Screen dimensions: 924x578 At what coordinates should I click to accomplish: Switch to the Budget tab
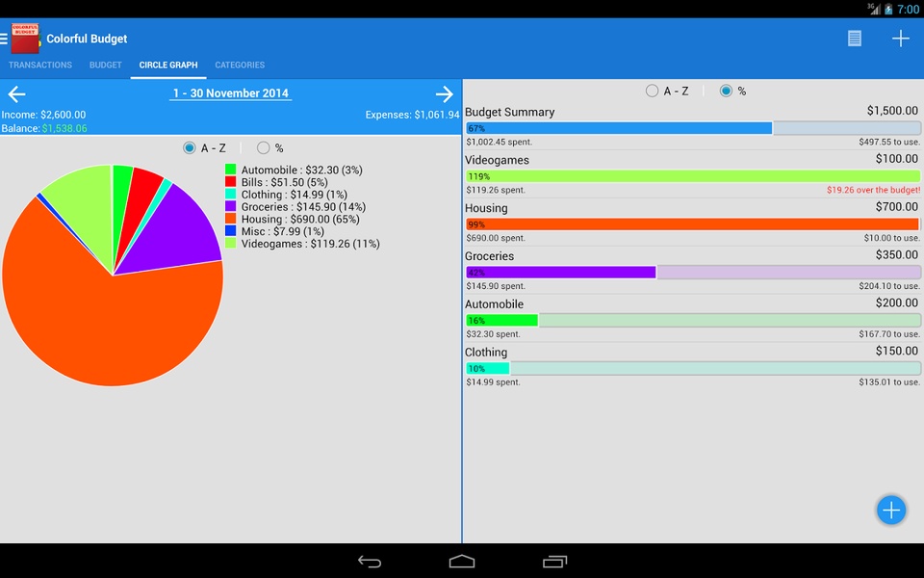106,65
